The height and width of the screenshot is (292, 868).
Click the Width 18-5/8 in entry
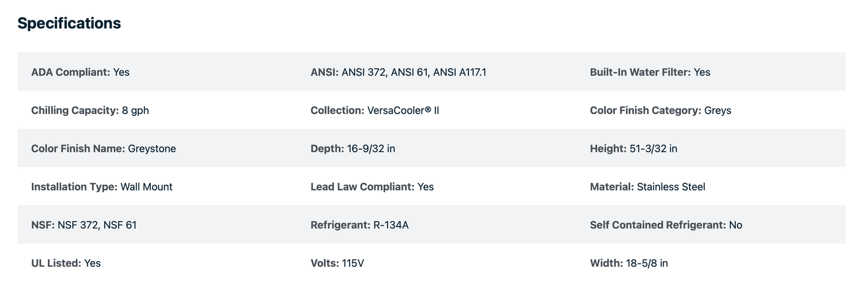628,263
